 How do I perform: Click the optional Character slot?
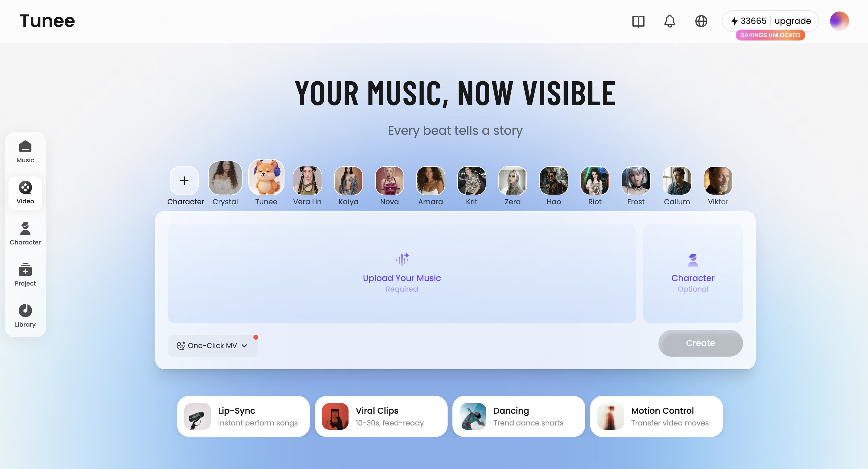(693, 273)
